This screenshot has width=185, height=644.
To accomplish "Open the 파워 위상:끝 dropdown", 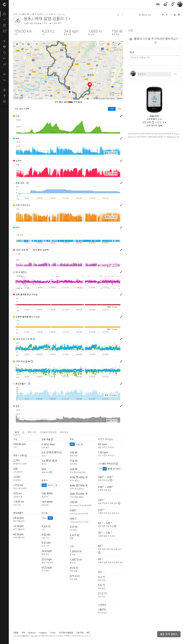I will 23,361.
